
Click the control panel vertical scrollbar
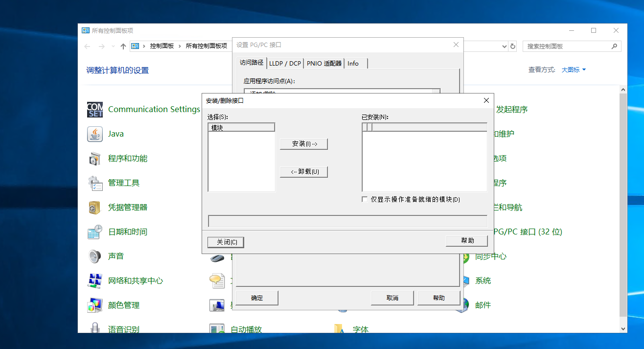click(x=623, y=206)
